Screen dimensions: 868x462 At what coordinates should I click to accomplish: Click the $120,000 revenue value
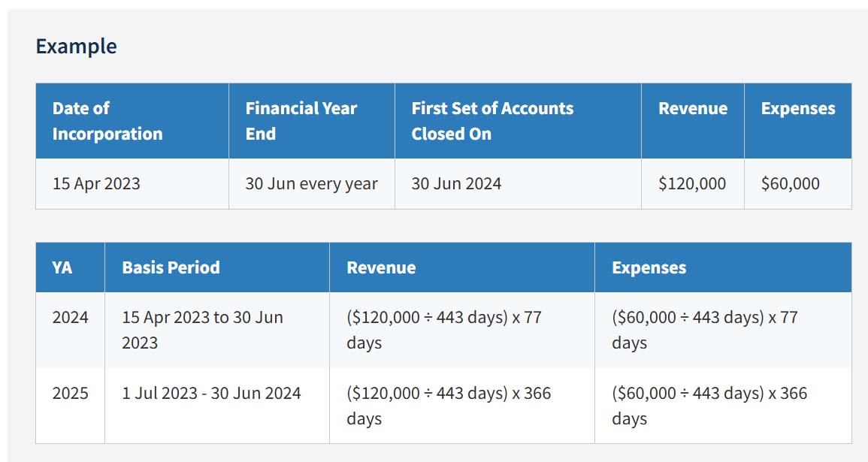[692, 184]
